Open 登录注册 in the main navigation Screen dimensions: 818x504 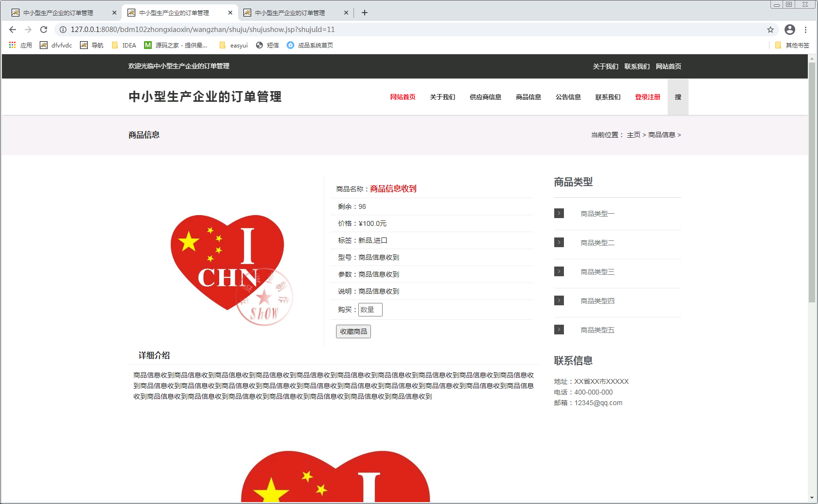pos(648,97)
